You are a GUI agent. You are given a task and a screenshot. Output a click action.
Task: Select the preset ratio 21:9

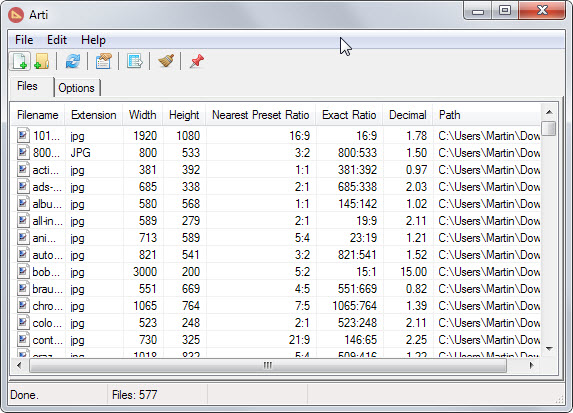point(299,340)
